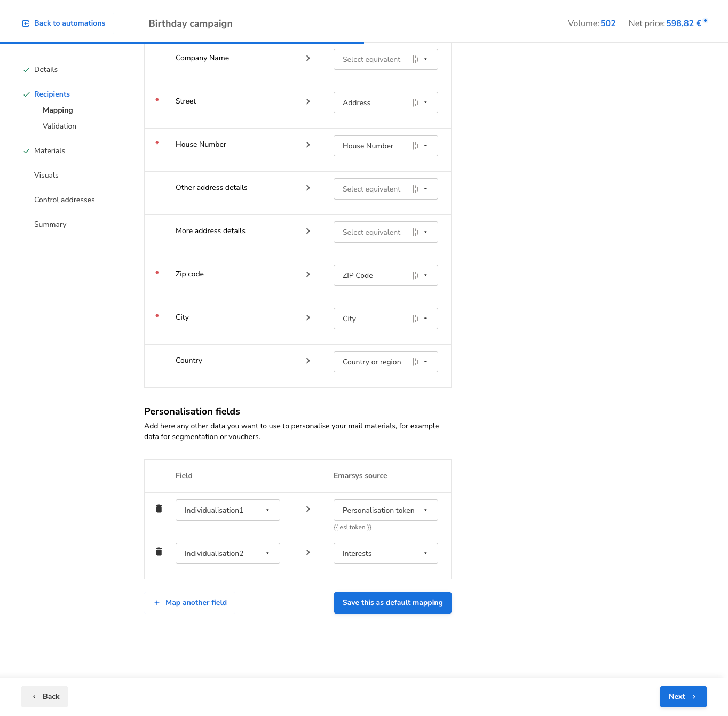Screen dimensions: 728x716
Task: Click the Back to automations icon
Action: [x=26, y=23]
